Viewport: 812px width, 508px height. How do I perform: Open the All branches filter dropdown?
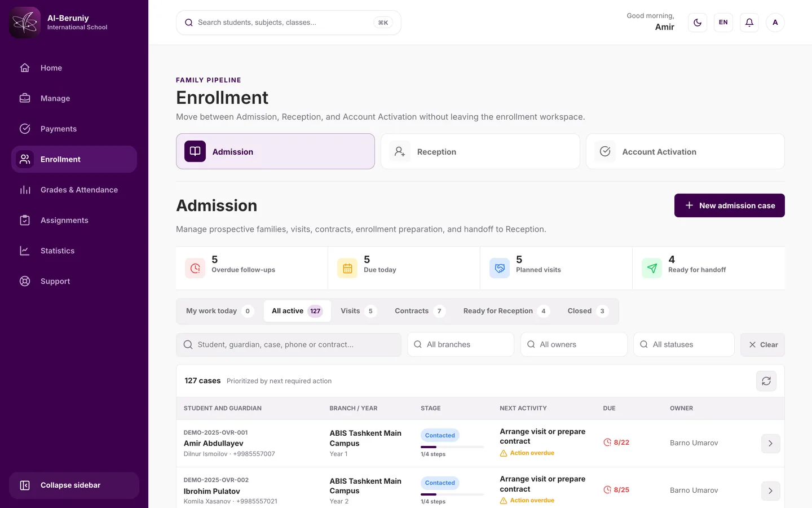point(461,344)
